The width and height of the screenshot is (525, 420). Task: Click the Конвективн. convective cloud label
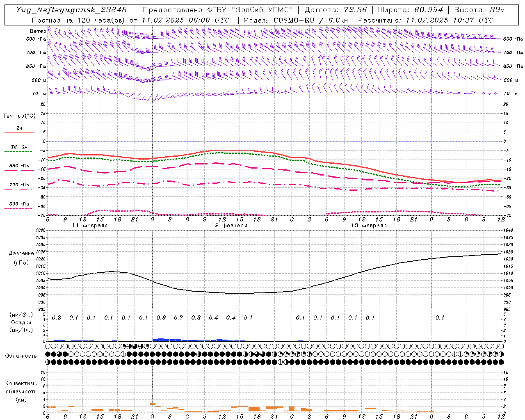click(21, 383)
